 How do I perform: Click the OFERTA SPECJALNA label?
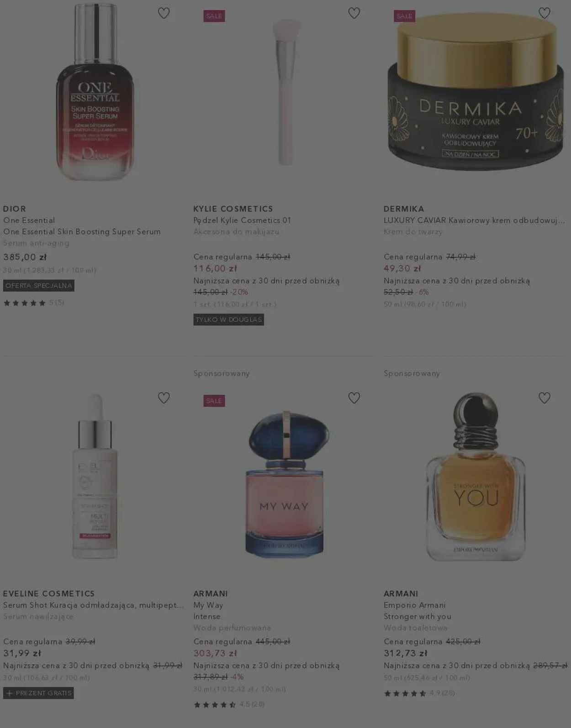pyautogui.click(x=39, y=286)
